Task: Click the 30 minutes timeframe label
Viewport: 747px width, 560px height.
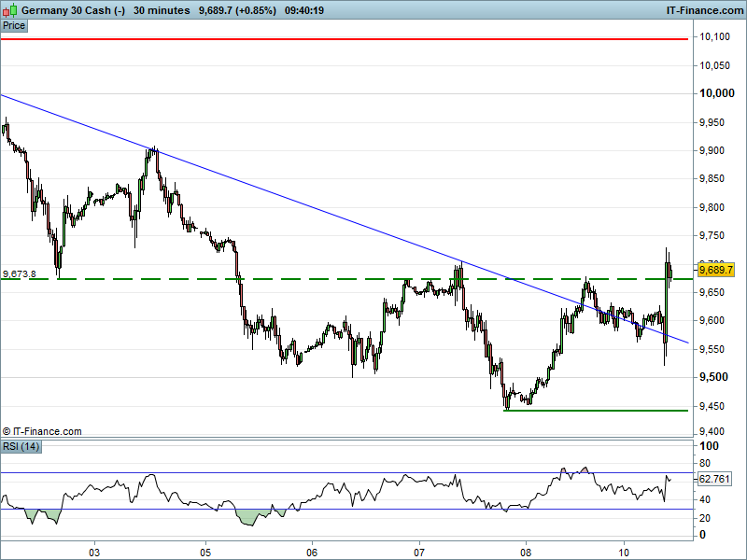Action: click(x=162, y=10)
